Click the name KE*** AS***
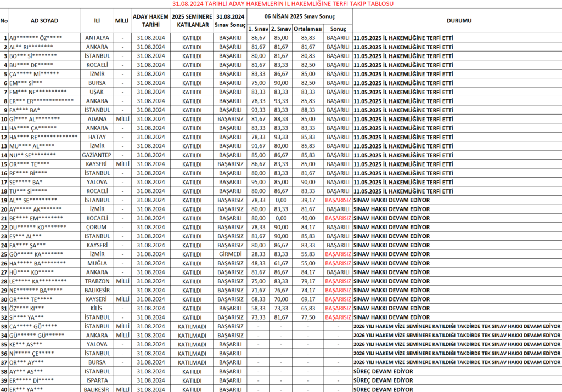The image size is (562, 392). click(x=26, y=344)
